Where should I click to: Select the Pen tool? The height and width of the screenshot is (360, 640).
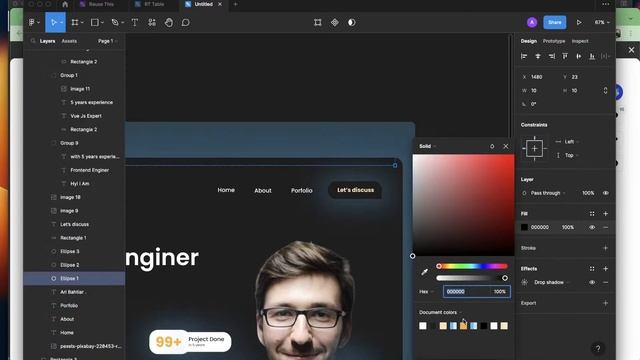(x=115, y=22)
